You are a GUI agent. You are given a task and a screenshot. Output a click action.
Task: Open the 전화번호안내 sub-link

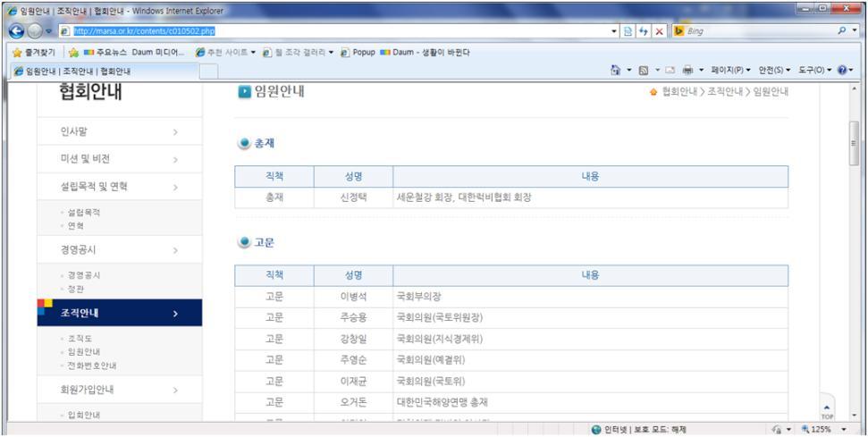92,366
